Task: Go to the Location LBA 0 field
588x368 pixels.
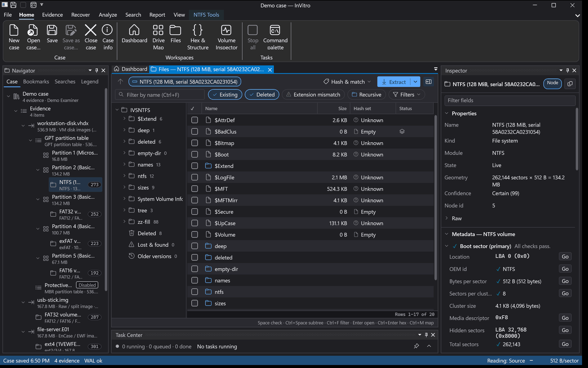Action: pos(565,256)
